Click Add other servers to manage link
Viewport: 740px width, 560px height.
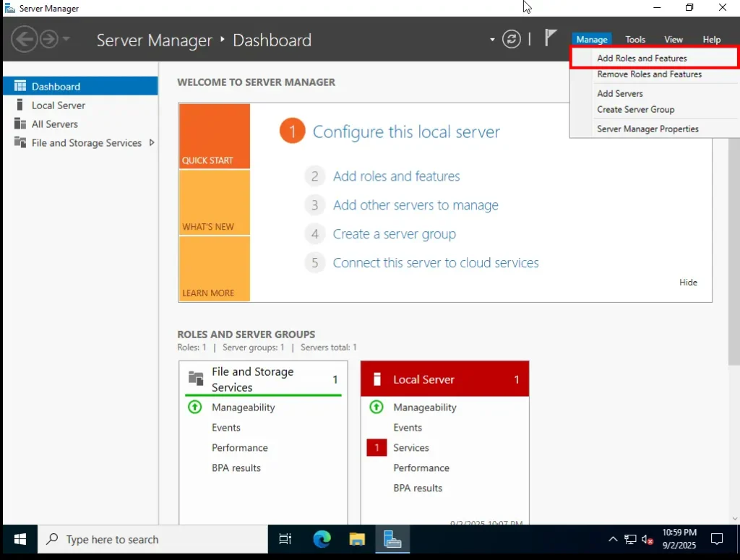(416, 204)
